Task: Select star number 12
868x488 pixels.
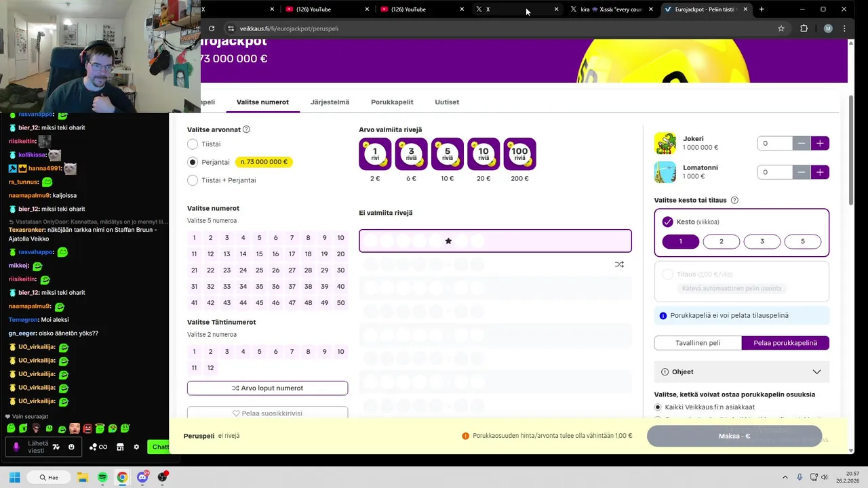Action: point(210,368)
